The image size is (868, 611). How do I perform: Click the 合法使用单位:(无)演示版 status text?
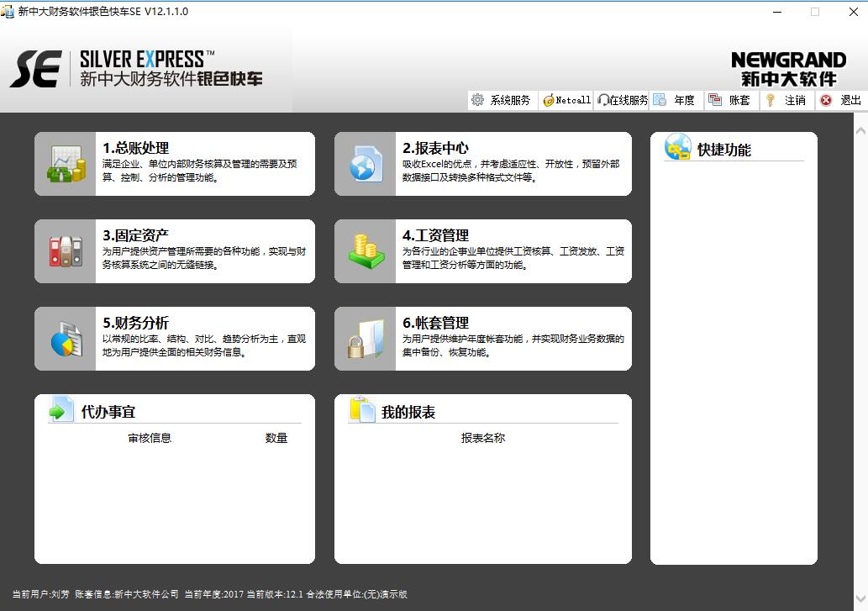point(356,594)
